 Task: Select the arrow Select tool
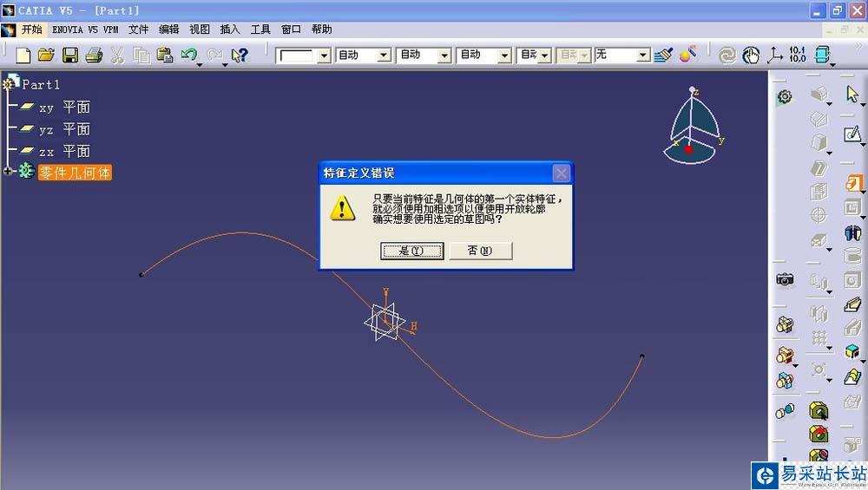pos(852,94)
